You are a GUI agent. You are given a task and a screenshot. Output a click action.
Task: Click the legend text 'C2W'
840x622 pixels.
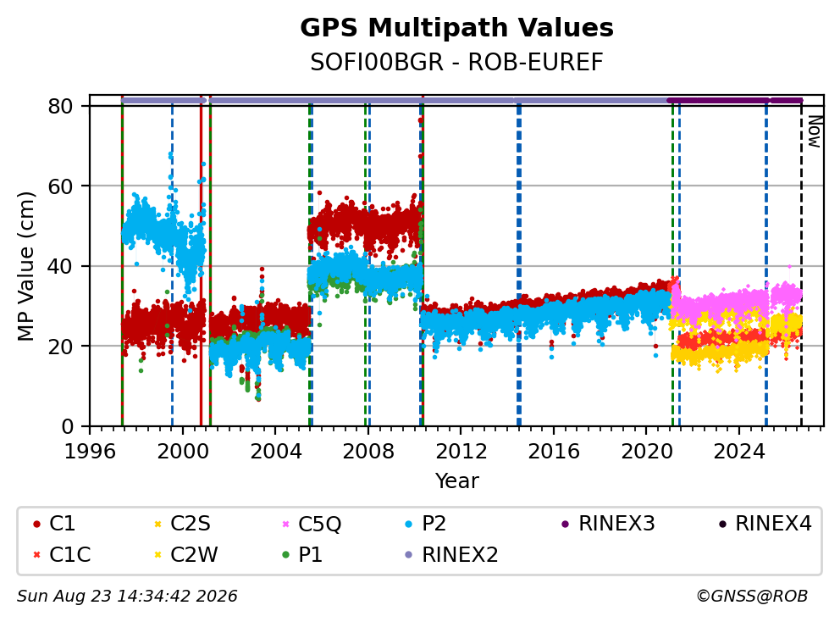point(194,554)
